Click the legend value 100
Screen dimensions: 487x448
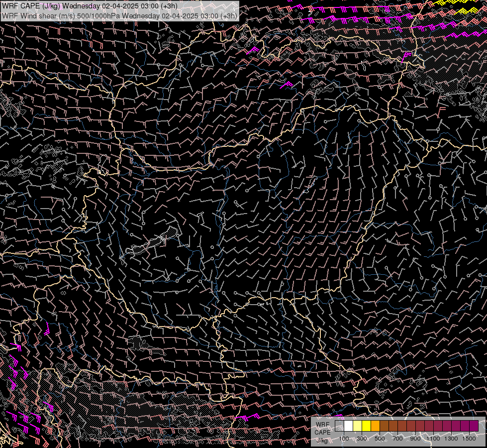pos(344,439)
